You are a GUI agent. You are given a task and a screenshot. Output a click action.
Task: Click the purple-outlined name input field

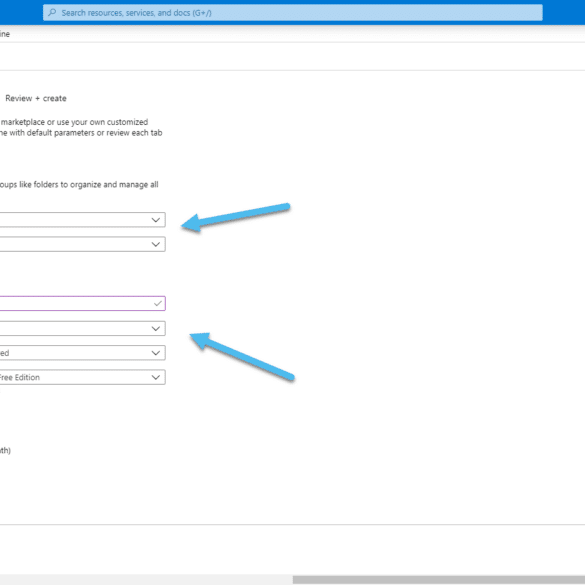[82, 303]
